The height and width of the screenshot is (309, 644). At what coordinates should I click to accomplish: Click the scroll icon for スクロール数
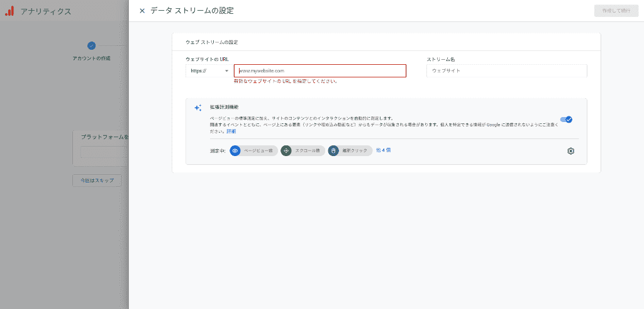286,151
